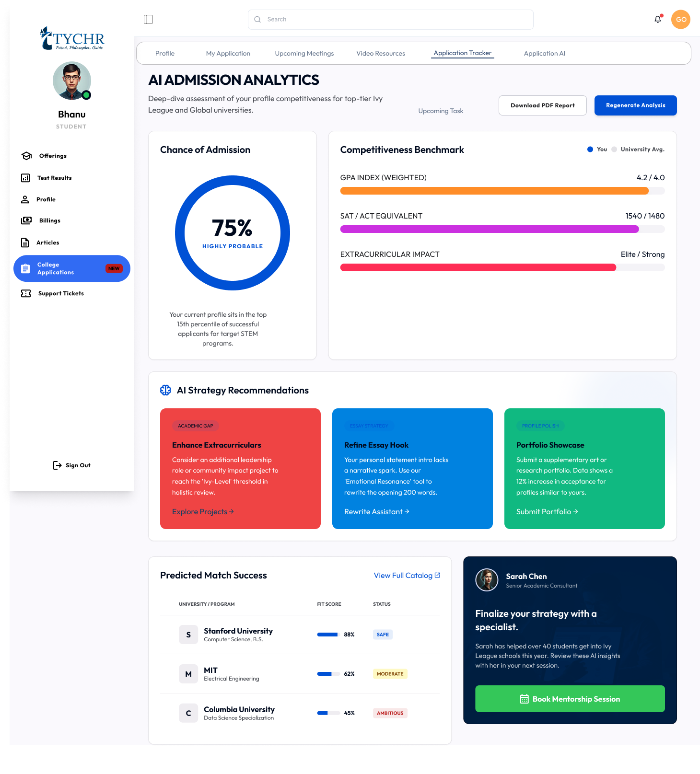Toggle the sidebar panel icon
Viewport: 700px width, 774px height.
coord(148,19)
